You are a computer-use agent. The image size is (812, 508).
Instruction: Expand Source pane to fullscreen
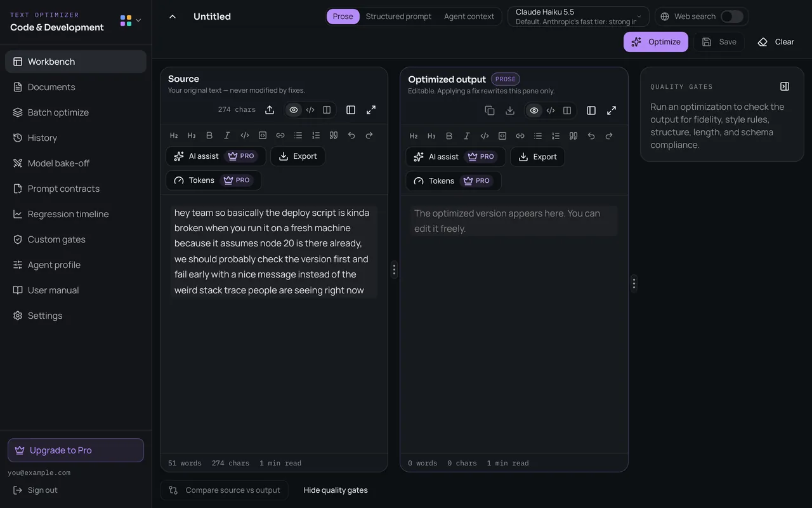click(x=371, y=110)
